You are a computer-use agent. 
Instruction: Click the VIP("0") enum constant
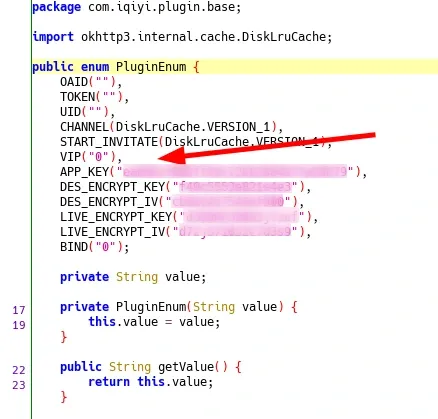pos(91,157)
